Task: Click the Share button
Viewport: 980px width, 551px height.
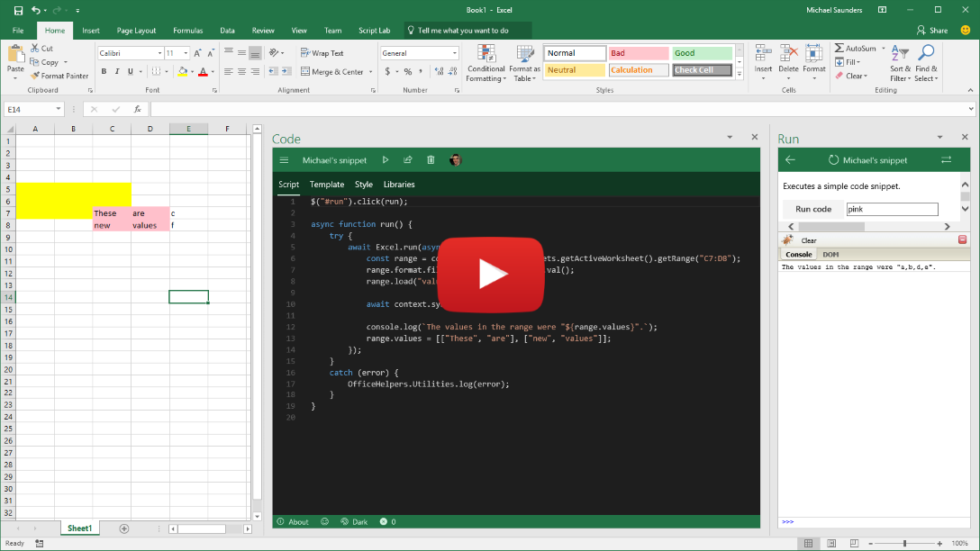Action: 932,30
